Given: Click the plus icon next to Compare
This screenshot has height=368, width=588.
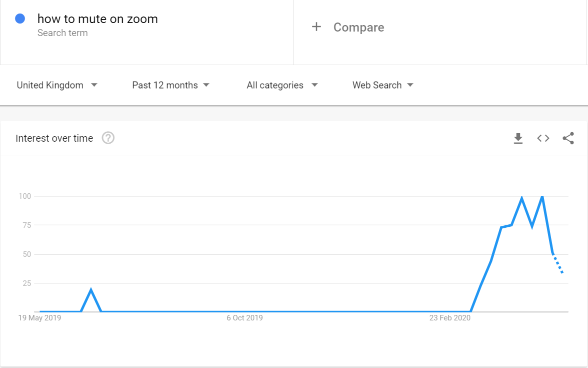Looking at the screenshot, I should point(316,27).
